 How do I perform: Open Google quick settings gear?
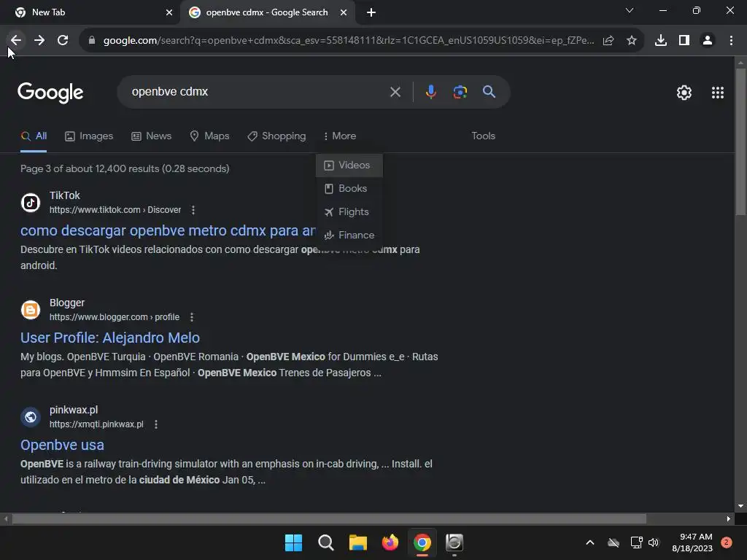pyautogui.click(x=684, y=93)
